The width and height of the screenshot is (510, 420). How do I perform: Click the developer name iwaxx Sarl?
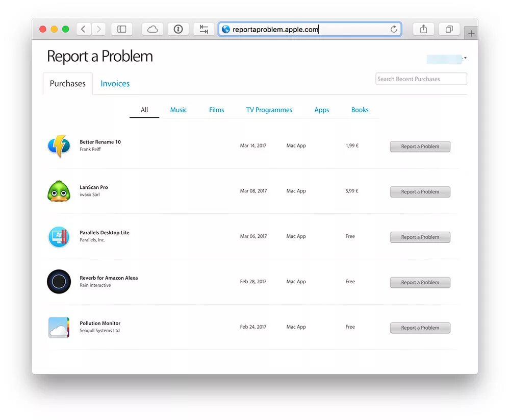(x=90, y=194)
